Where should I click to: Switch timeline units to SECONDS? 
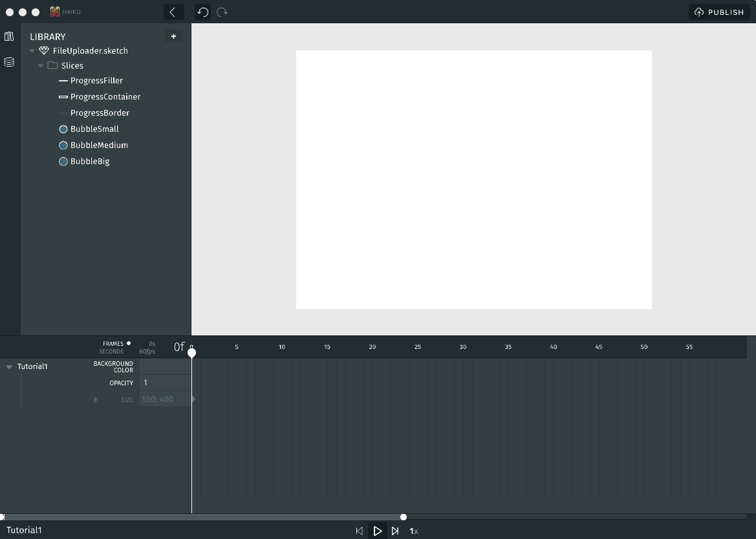click(111, 352)
